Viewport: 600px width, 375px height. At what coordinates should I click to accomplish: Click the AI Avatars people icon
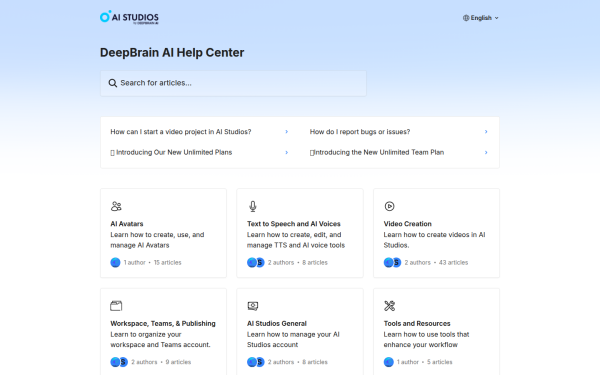[116, 206]
